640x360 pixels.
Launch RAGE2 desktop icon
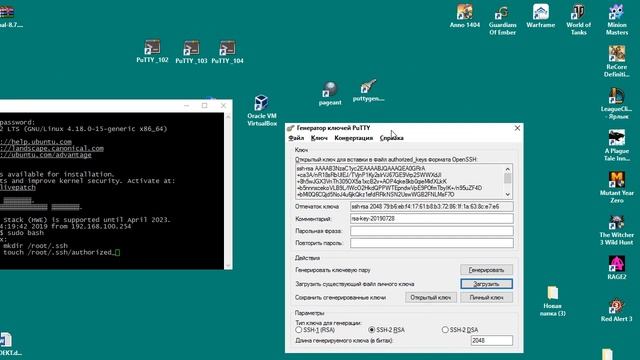(616, 268)
